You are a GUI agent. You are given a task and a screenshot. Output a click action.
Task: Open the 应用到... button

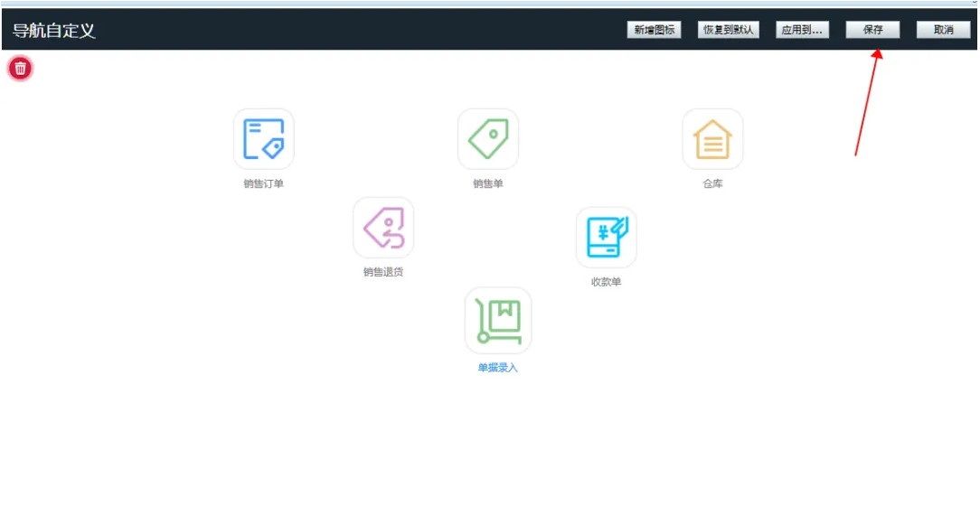pos(802,30)
